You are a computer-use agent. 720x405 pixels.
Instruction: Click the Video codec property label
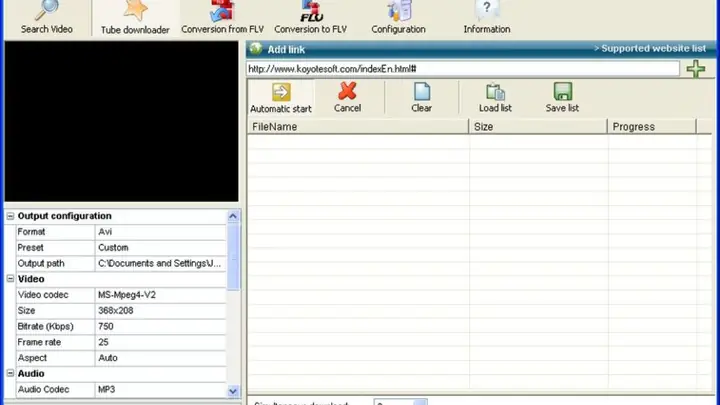(x=43, y=295)
